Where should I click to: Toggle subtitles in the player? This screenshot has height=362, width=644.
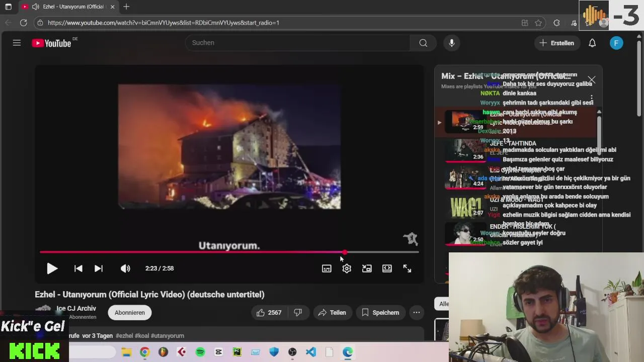coord(327,268)
